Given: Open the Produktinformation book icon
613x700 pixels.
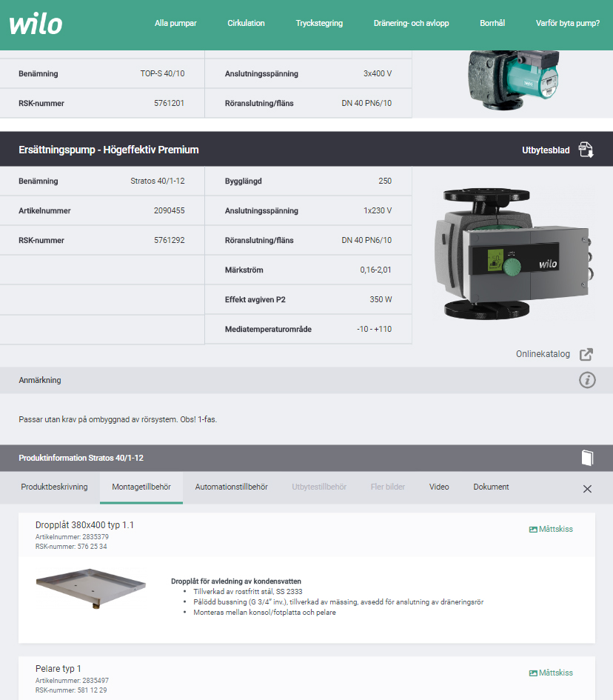Looking at the screenshot, I should [587, 458].
